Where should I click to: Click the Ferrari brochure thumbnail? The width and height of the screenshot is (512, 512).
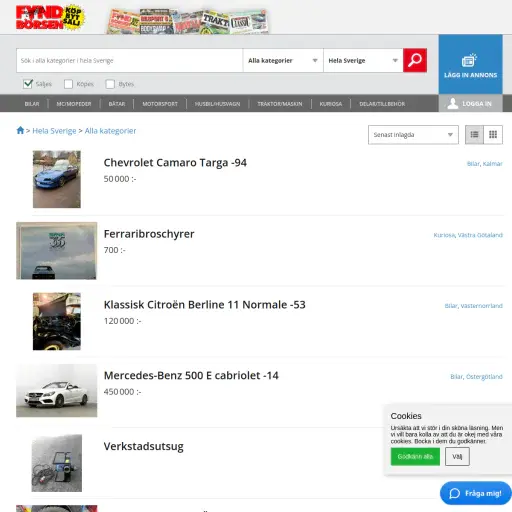point(57,251)
